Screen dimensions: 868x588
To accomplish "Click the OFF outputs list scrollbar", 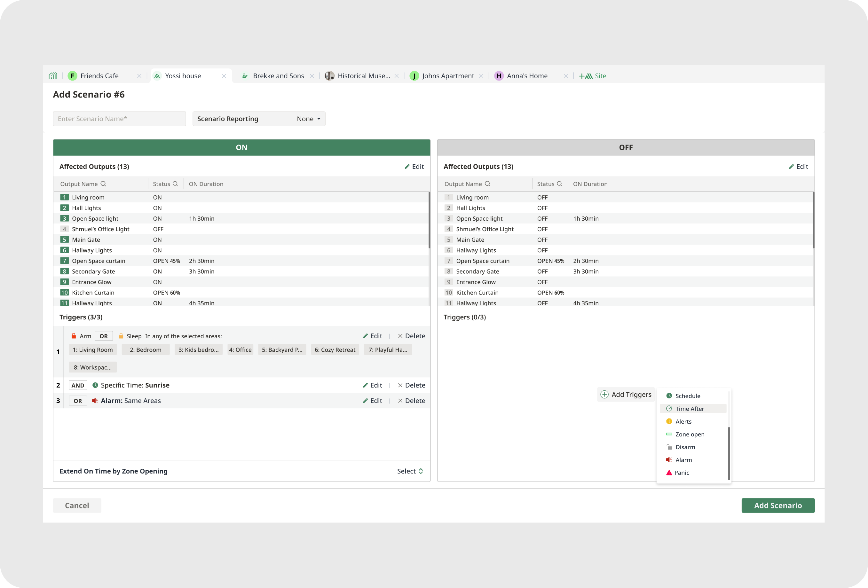I will point(813,220).
